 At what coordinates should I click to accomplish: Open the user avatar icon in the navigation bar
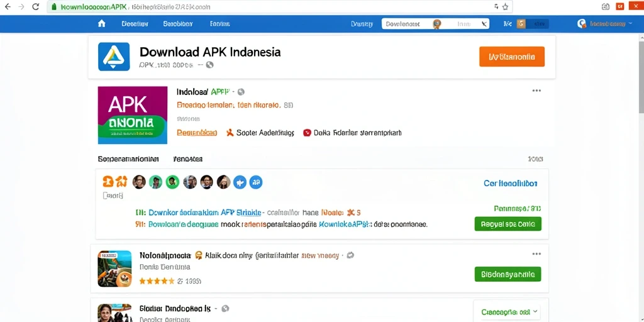(x=582, y=24)
